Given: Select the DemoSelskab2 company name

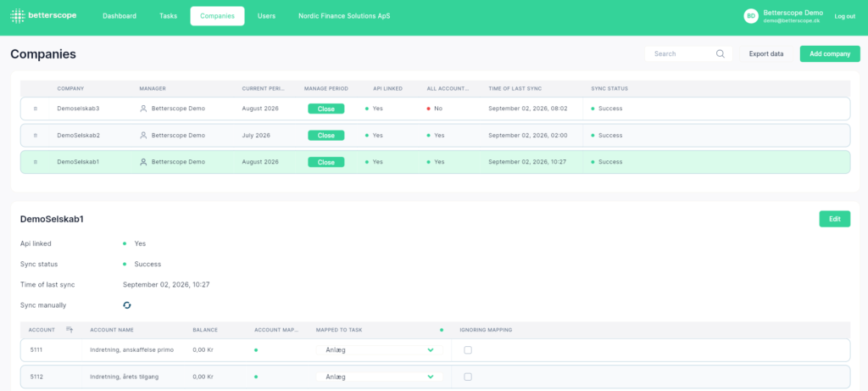Looking at the screenshot, I should [78, 135].
